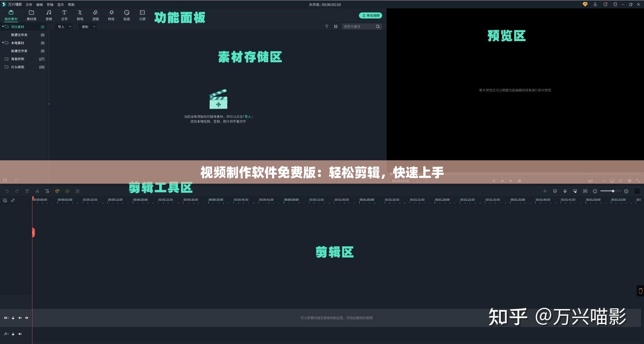Click the timeline zoom in plus button
The height and width of the screenshot is (344, 644).
point(626,191)
